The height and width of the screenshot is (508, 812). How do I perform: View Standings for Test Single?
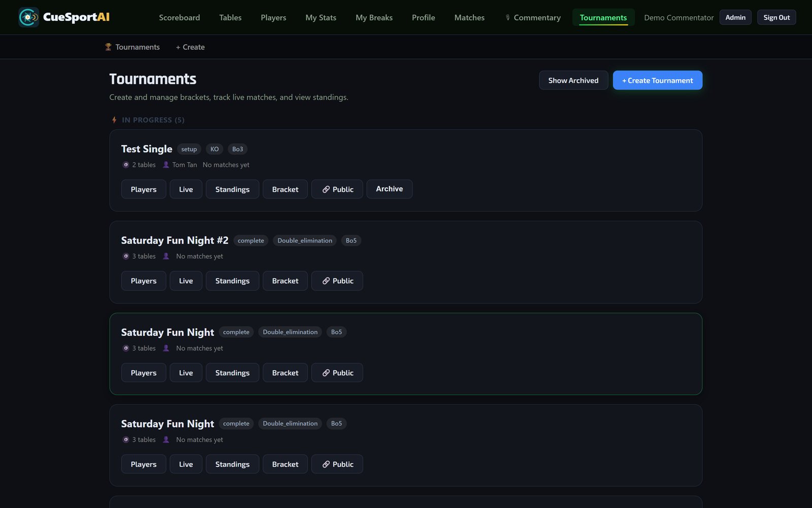232,189
